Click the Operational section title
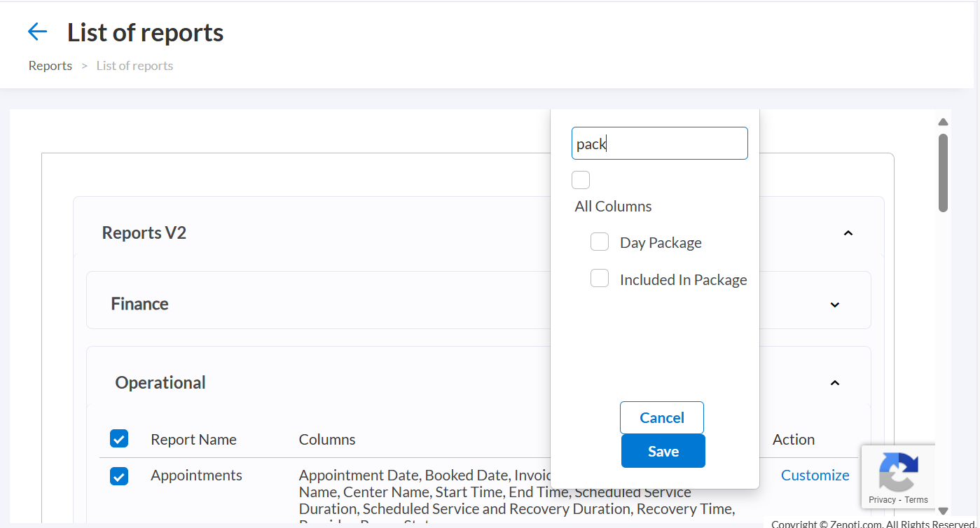 tap(160, 383)
